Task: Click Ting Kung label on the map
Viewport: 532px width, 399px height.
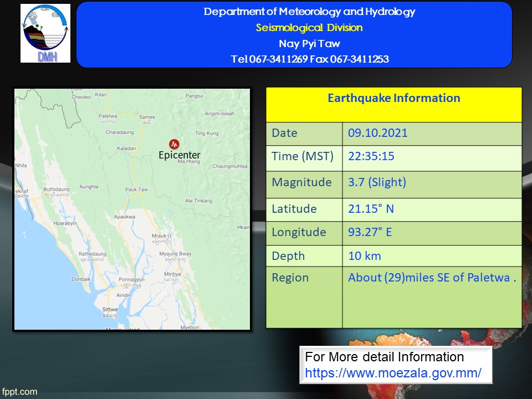Action: [207, 134]
